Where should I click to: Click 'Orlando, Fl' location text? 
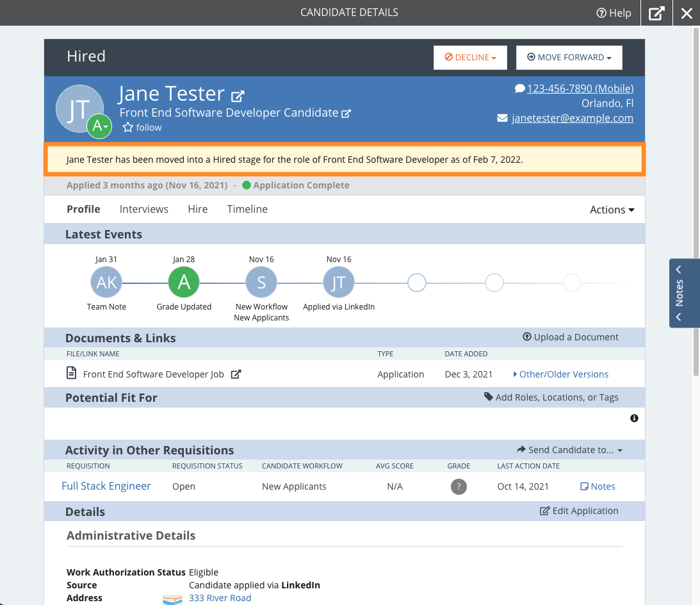(x=607, y=103)
